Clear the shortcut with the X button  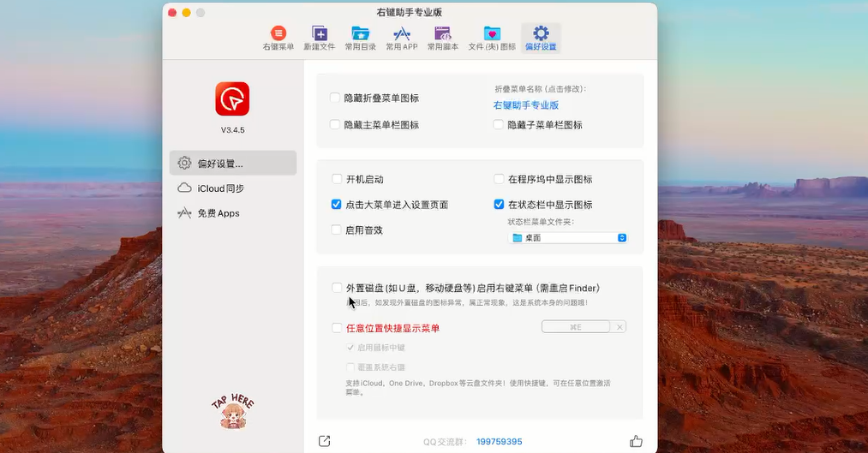click(620, 327)
